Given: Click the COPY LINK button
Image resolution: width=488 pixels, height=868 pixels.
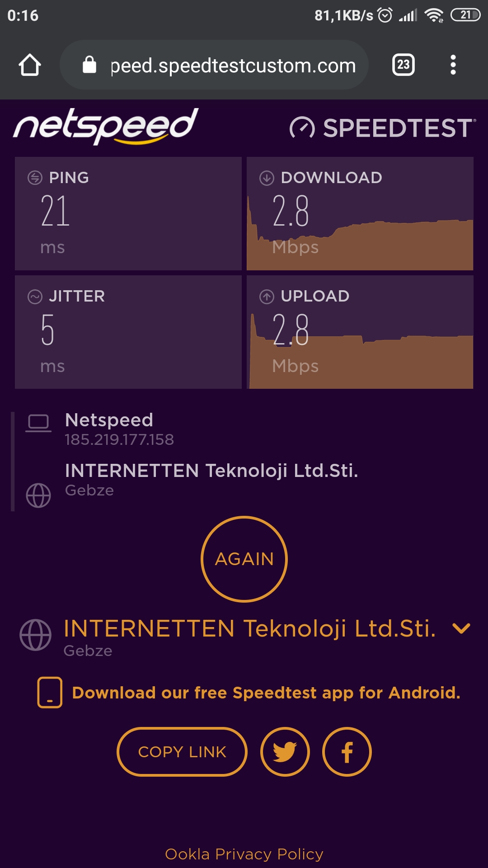Looking at the screenshot, I should (x=182, y=752).
